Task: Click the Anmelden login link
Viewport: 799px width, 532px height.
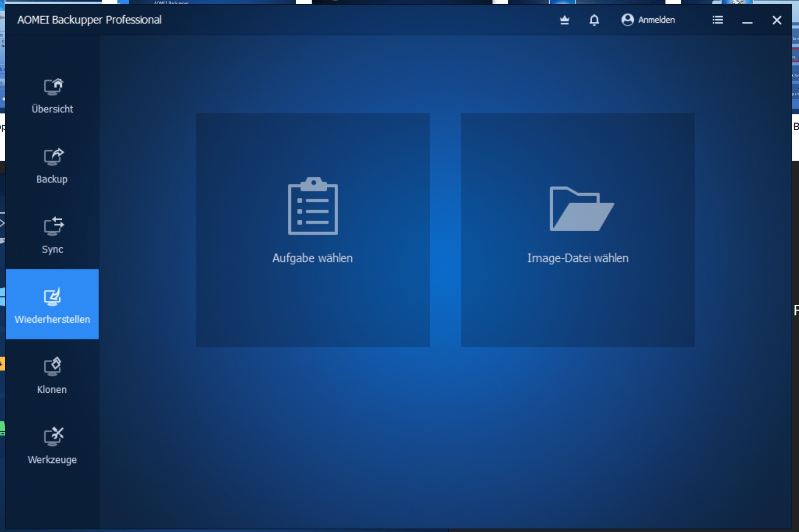Action: tap(657, 20)
